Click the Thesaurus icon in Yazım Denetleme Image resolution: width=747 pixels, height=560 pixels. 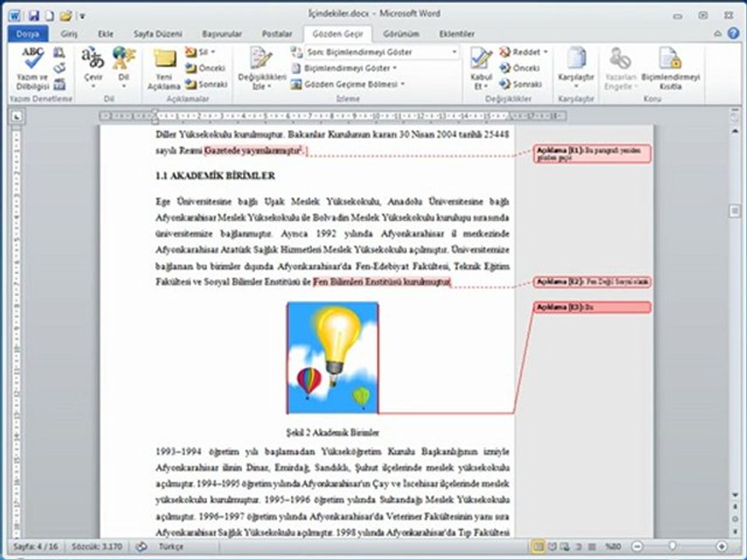tap(59, 68)
